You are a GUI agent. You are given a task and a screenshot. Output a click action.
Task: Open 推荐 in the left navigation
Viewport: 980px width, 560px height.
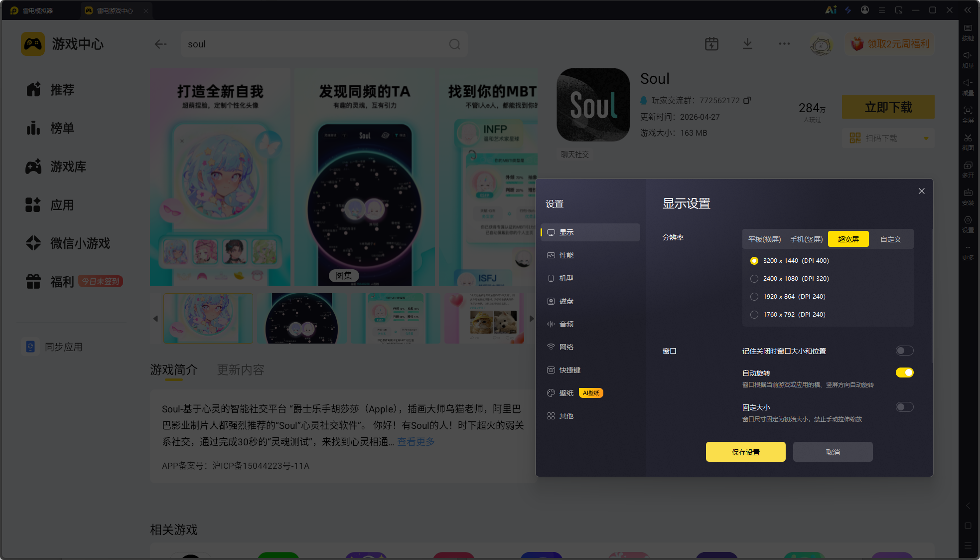click(x=50, y=90)
